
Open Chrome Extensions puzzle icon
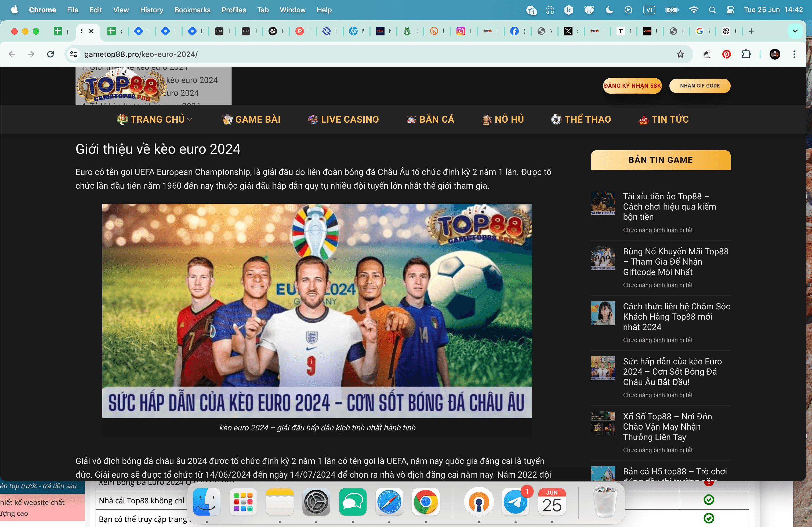(746, 54)
